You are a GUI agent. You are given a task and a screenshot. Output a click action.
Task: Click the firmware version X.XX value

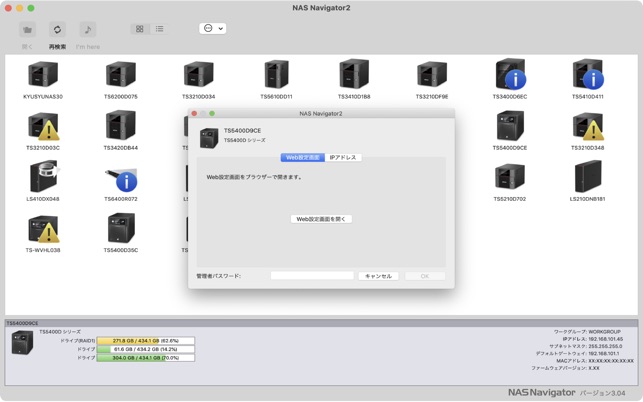coord(594,368)
